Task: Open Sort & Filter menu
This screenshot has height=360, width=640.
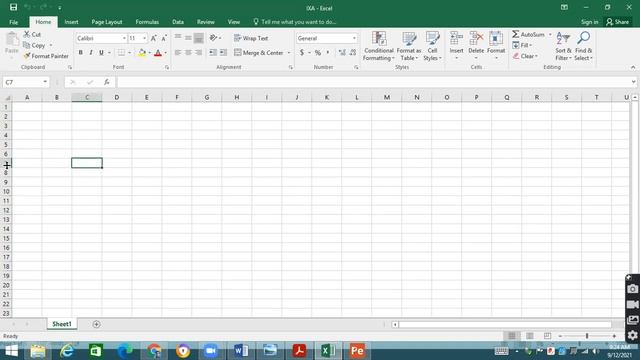Action: (x=563, y=46)
